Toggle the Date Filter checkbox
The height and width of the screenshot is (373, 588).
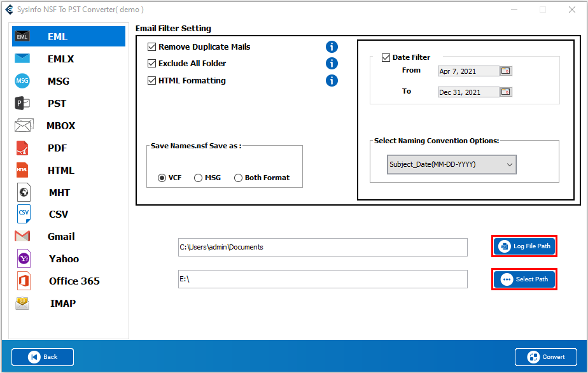[x=386, y=57]
